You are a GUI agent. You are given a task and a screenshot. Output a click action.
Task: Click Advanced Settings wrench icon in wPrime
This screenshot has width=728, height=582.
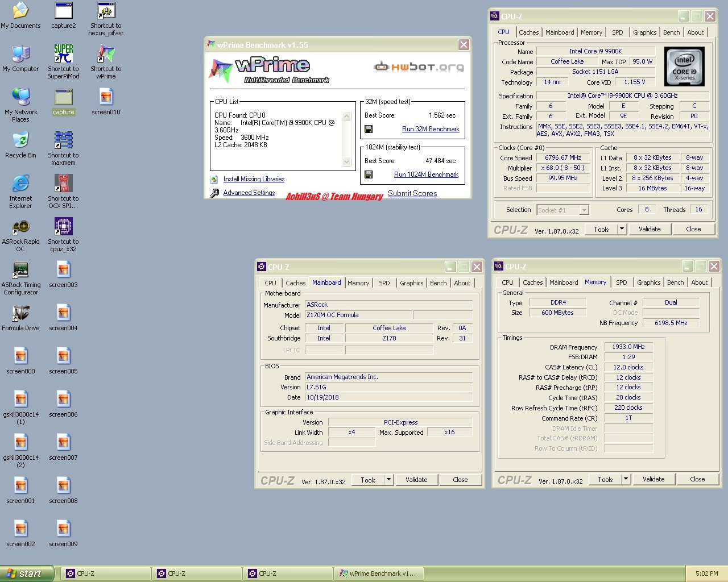pos(214,193)
